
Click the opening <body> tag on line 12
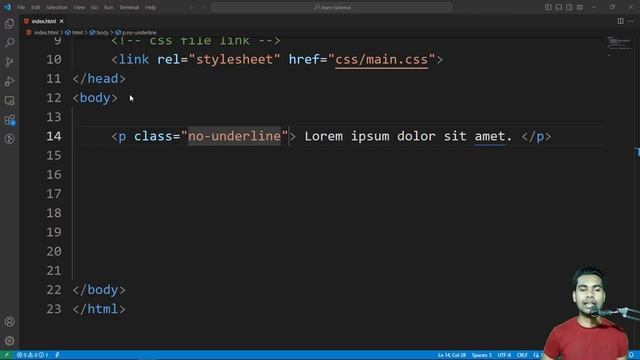(95, 98)
